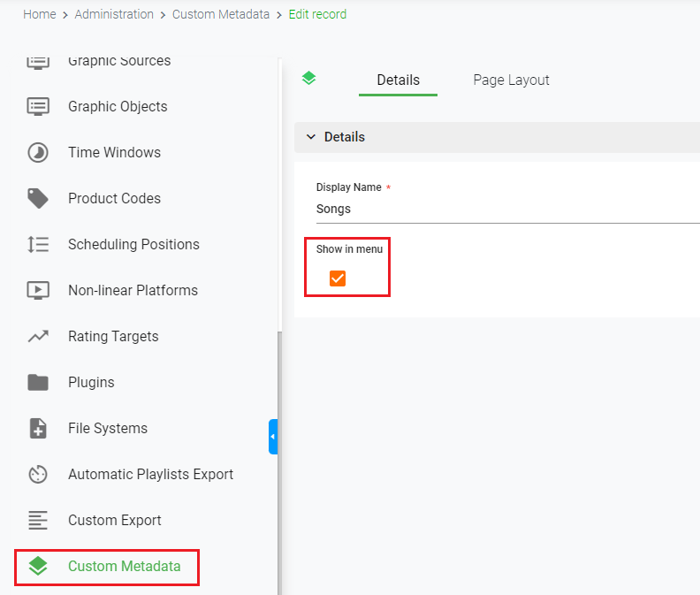Click the green layers icon beside Details tab
This screenshot has height=595, width=700.
(x=309, y=78)
